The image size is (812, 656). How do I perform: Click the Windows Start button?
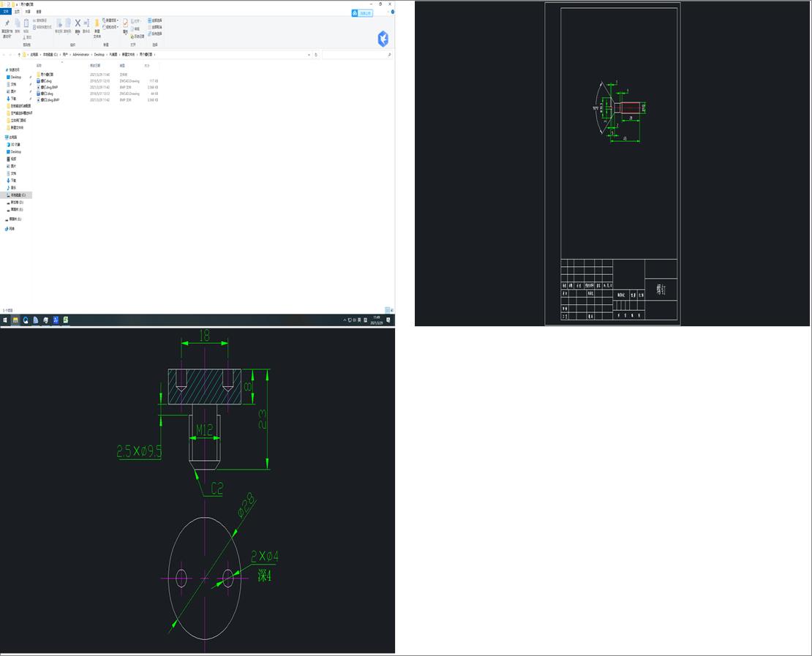coord(5,320)
